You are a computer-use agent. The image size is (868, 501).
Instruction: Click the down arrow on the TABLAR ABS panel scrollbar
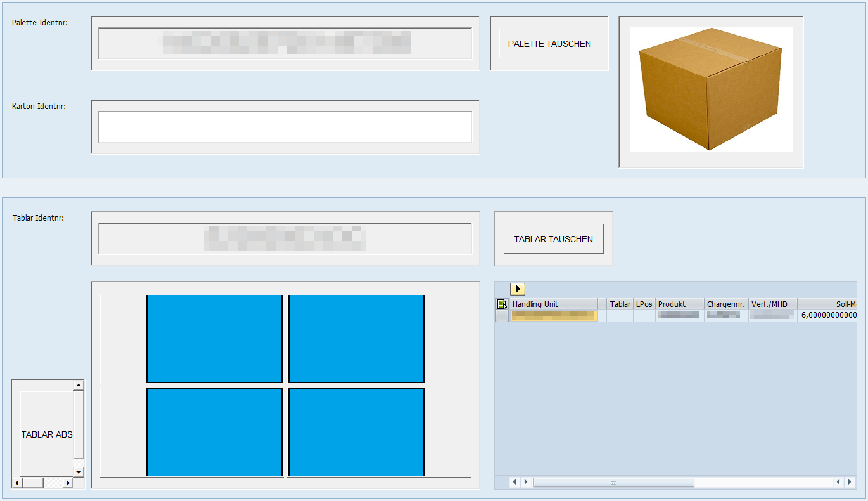[78, 471]
